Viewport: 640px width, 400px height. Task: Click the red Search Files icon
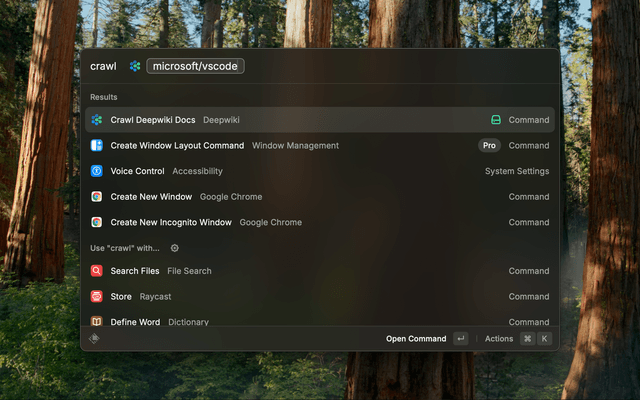[x=97, y=271]
